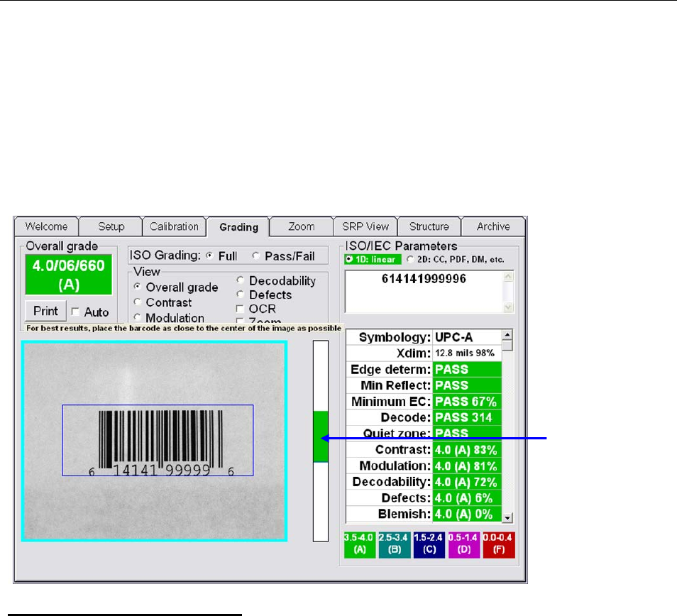Click the Contrast 4.0 (A) 83% result
Viewport: 677px width, 616px height.
tap(467, 450)
